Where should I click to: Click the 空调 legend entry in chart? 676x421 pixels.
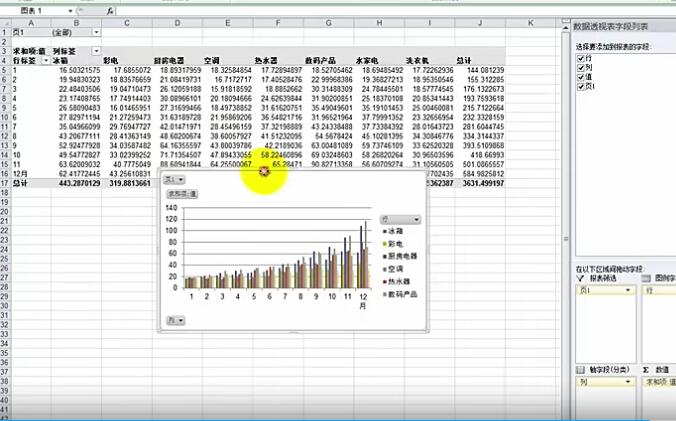click(398, 270)
